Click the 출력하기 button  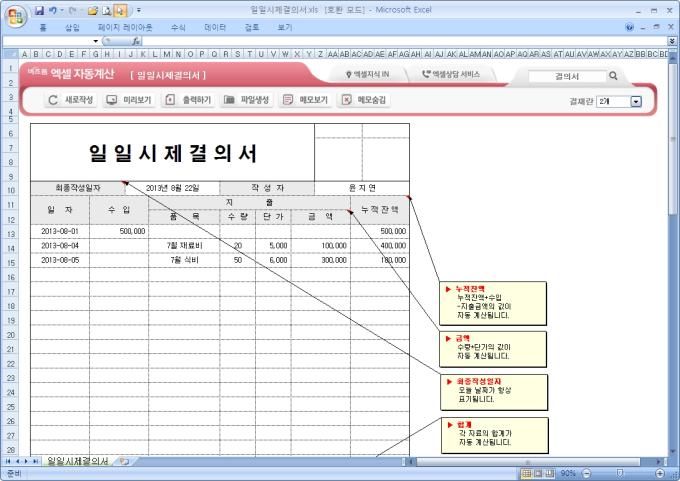coord(188,100)
